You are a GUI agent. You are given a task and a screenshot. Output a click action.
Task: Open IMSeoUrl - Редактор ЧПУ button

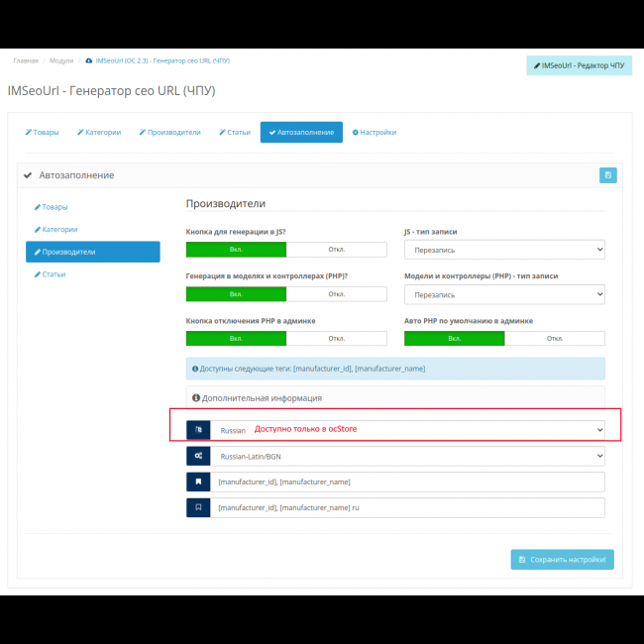579,65
